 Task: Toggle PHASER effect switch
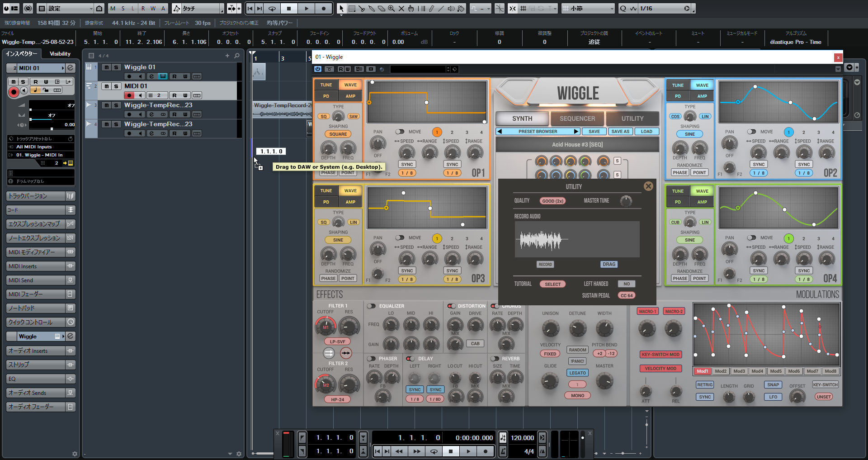tap(371, 359)
